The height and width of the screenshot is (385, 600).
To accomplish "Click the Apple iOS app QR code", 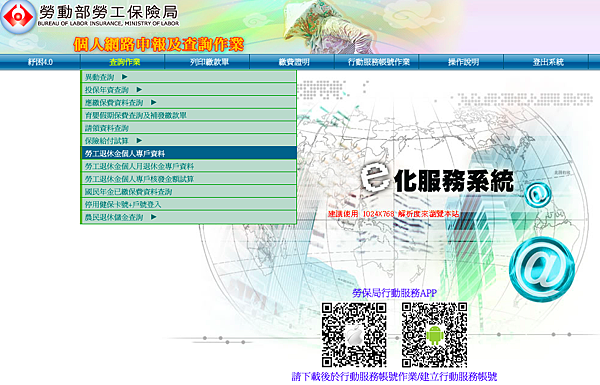I will 354,335.
